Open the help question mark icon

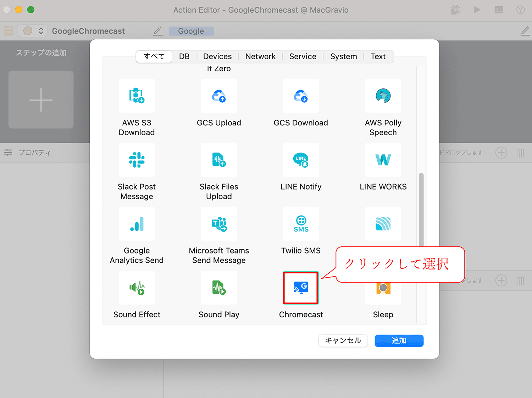coord(520,10)
